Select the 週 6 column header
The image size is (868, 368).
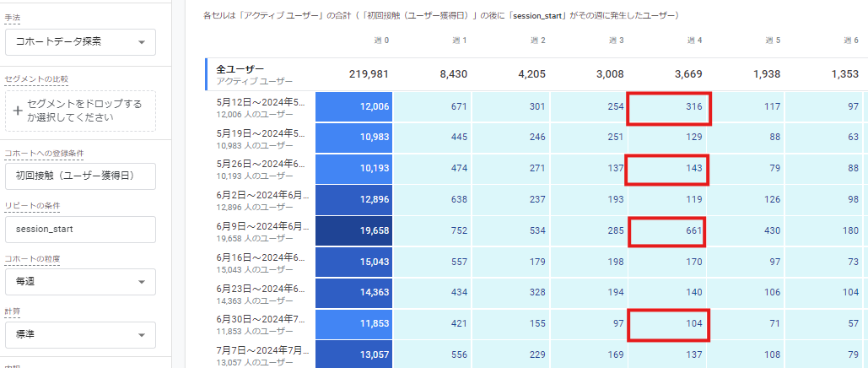[x=850, y=41]
